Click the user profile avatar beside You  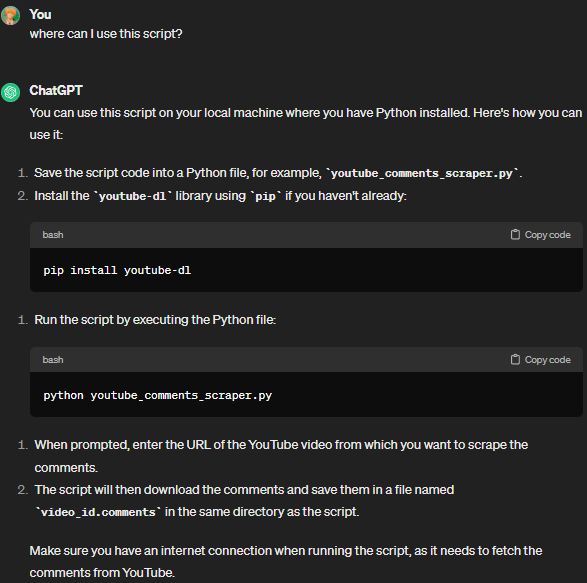pyautogui.click(x=10, y=15)
